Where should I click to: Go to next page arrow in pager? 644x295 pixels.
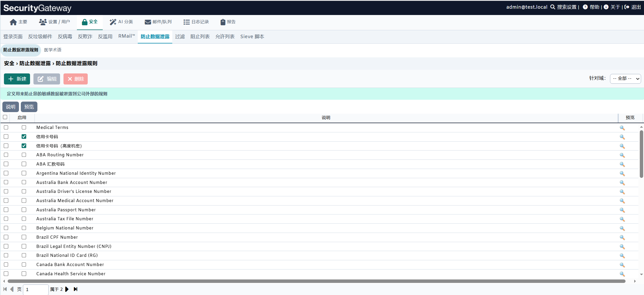pos(67,289)
